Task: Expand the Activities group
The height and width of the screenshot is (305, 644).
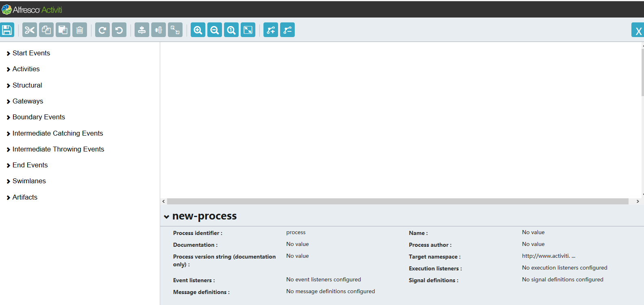Action: coord(23,69)
